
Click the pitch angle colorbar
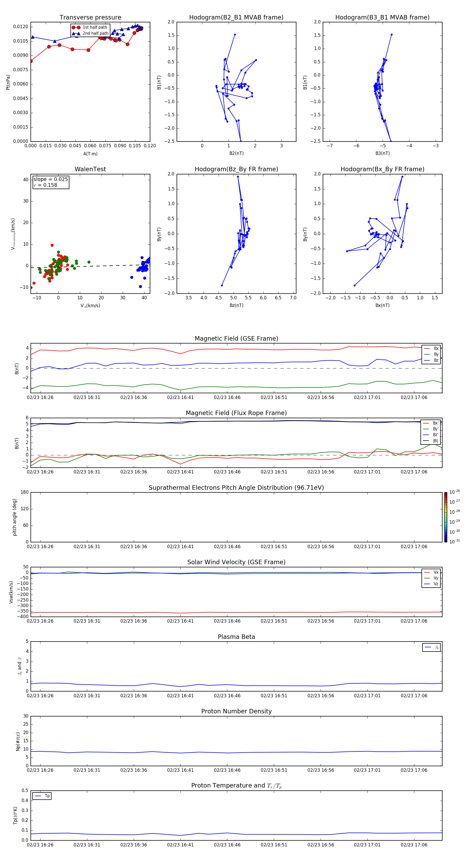(x=445, y=517)
